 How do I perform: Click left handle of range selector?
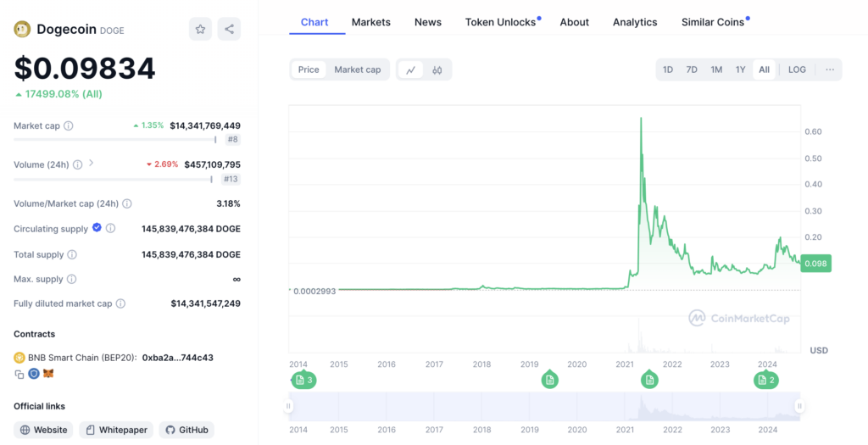[288, 406]
